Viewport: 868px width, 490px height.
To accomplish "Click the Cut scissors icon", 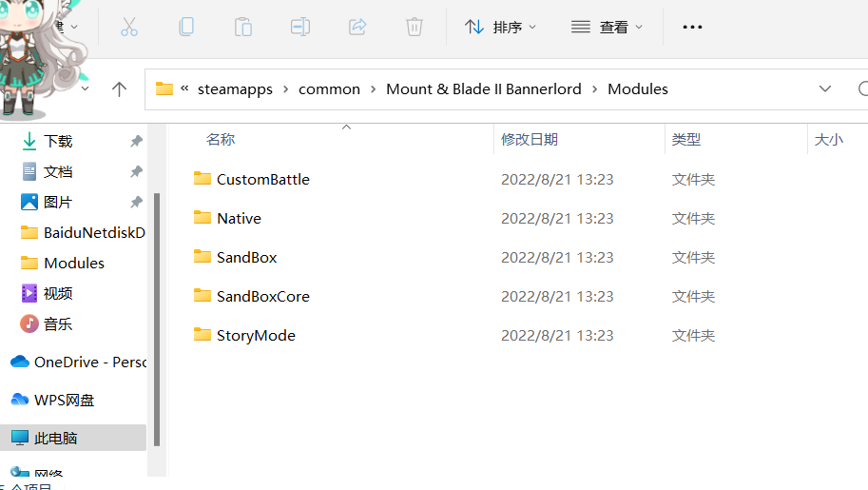I will point(129,27).
